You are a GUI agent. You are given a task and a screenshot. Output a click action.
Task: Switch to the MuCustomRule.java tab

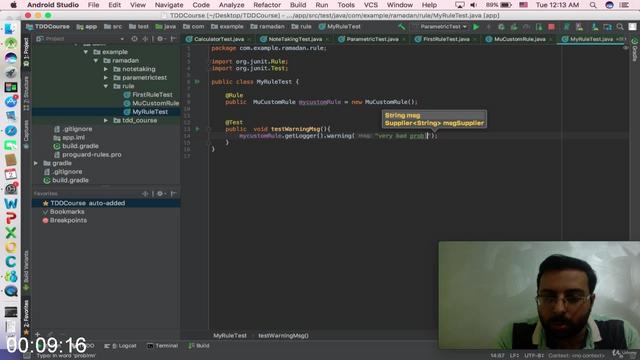[520, 39]
